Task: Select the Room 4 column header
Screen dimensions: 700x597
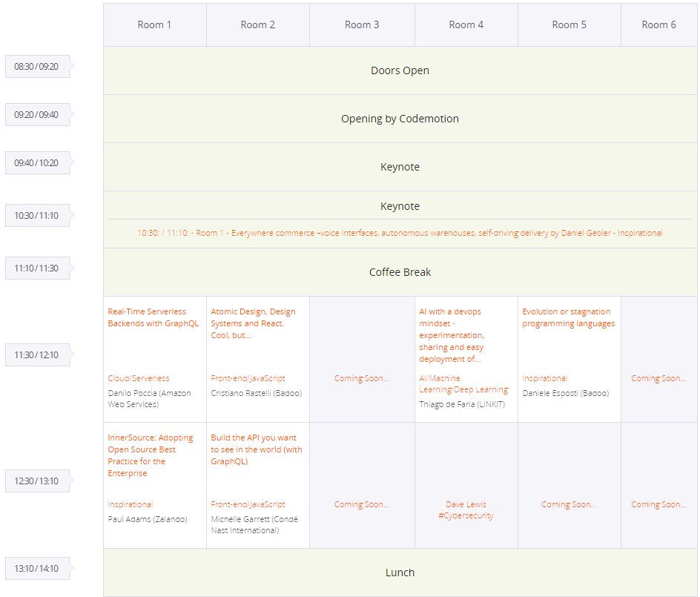Action: [466, 24]
